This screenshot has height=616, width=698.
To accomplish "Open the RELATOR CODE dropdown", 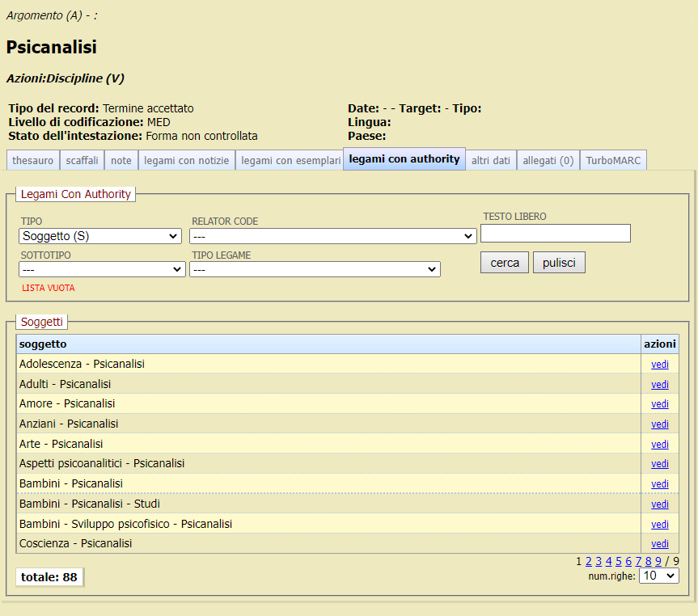I will click(x=332, y=236).
